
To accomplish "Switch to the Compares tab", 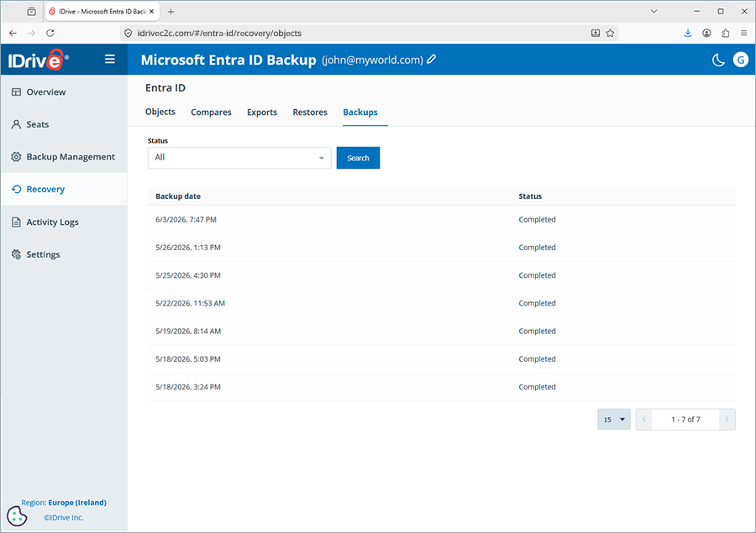I will [211, 112].
